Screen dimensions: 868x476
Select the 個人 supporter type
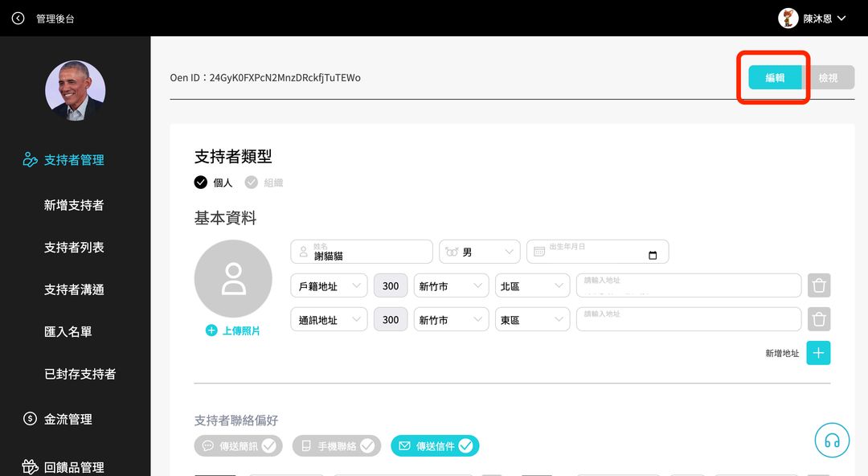[x=213, y=183]
